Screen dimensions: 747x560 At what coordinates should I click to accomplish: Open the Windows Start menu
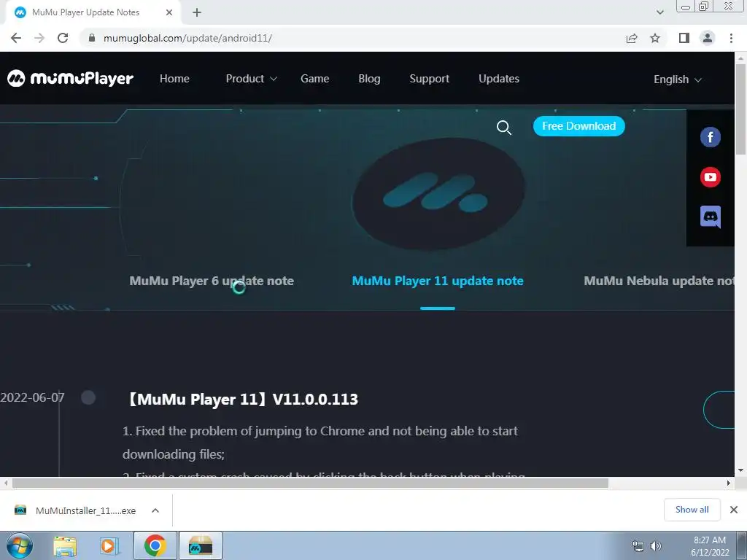tap(20, 545)
